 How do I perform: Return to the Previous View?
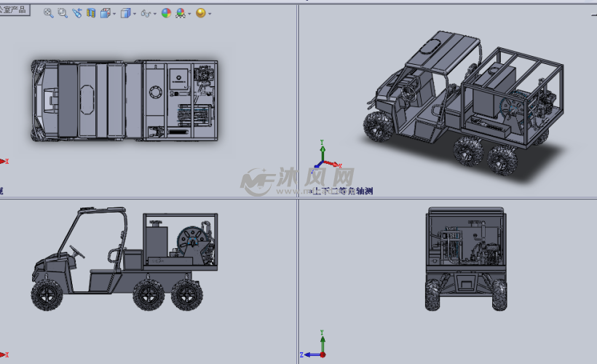(x=76, y=13)
